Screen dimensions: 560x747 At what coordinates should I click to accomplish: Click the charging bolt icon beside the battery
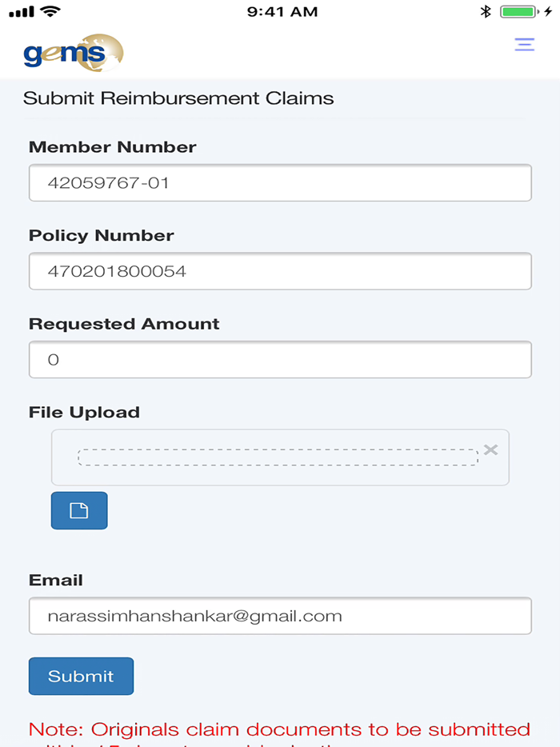coord(547,11)
